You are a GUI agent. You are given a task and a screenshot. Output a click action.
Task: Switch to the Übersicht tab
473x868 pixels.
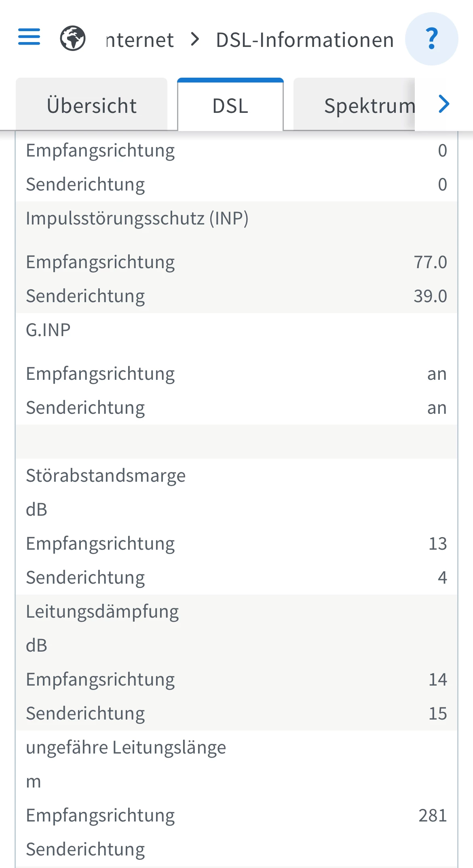click(92, 105)
